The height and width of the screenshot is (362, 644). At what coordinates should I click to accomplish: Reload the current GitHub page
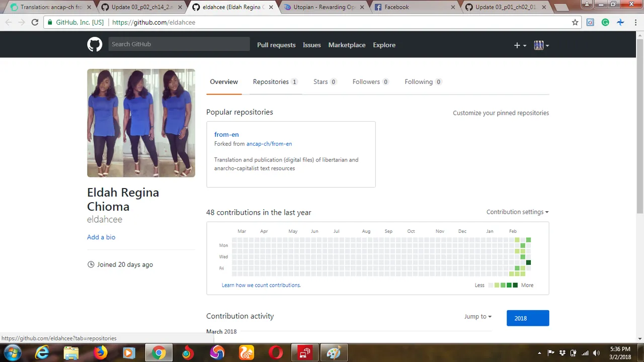pyautogui.click(x=35, y=22)
